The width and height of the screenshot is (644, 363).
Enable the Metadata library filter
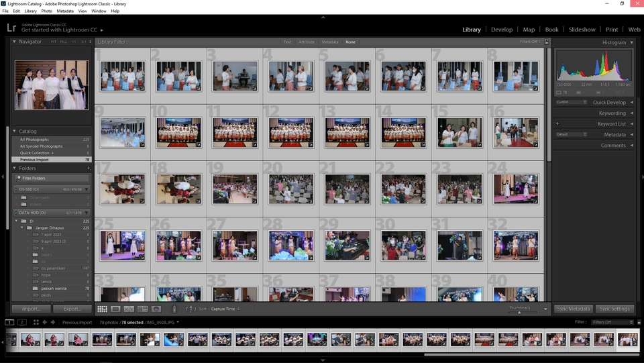coord(330,42)
